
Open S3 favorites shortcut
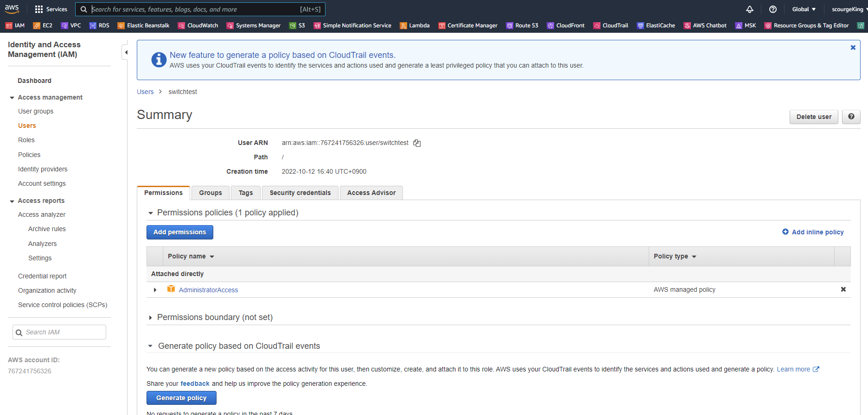coord(297,25)
